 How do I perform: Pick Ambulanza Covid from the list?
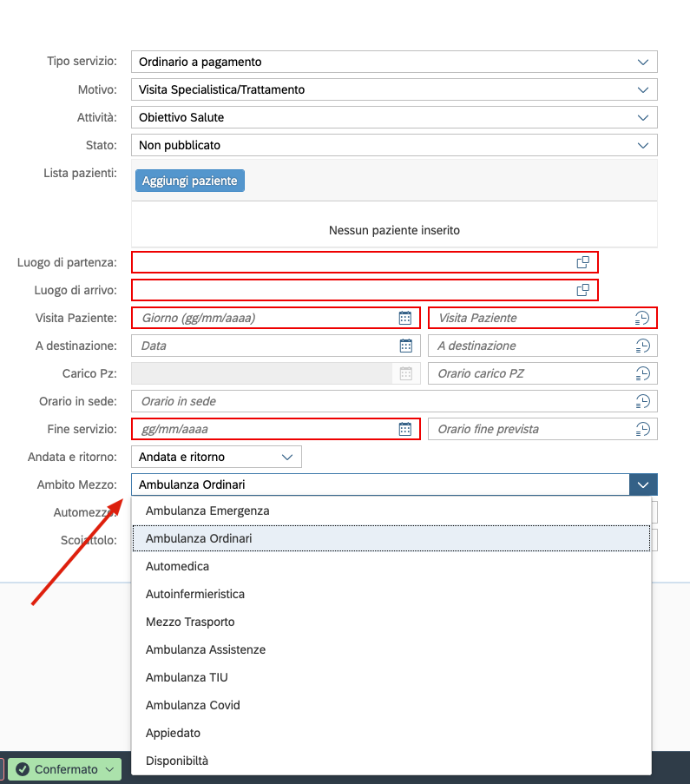click(193, 705)
